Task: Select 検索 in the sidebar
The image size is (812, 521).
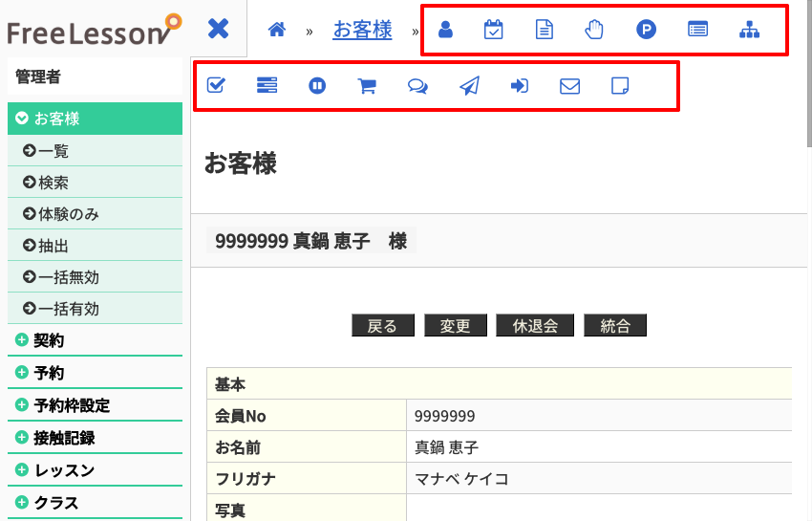Action: coord(53,183)
